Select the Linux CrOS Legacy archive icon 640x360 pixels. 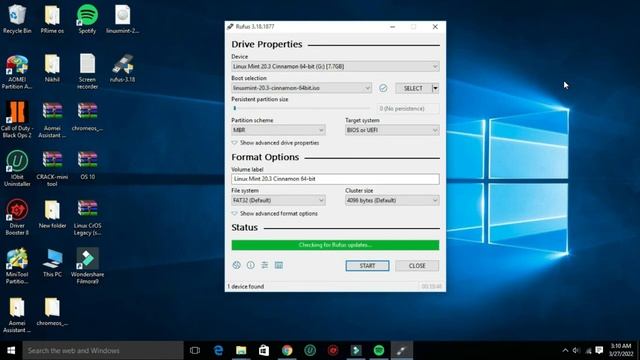(87, 217)
